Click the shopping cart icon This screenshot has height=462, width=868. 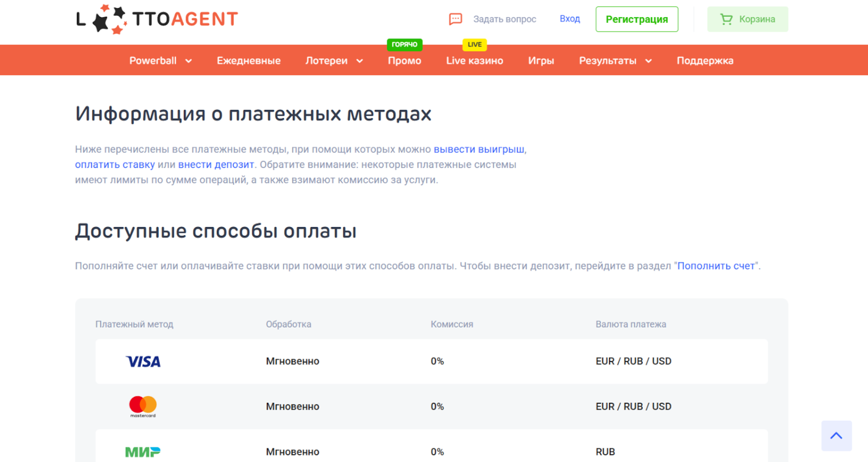(x=726, y=20)
